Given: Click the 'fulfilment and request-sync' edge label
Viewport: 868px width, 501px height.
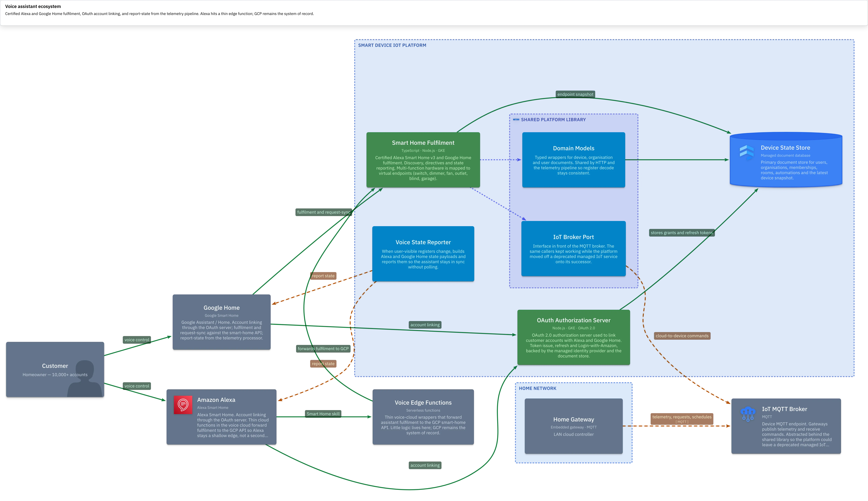Looking at the screenshot, I should point(323,212).
